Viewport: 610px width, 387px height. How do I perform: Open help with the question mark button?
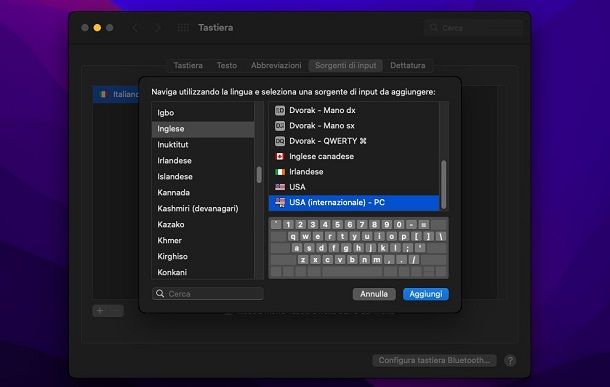tap(510, 361)
